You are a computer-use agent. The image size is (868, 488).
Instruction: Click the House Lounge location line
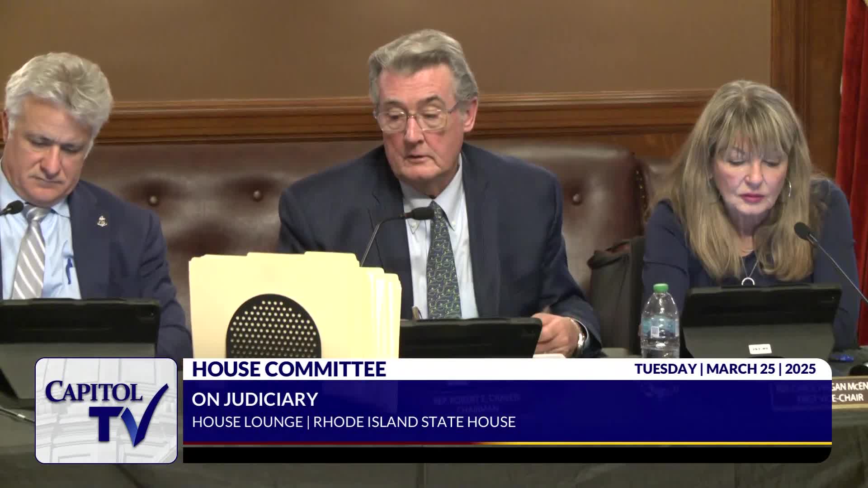coord(354,422)
